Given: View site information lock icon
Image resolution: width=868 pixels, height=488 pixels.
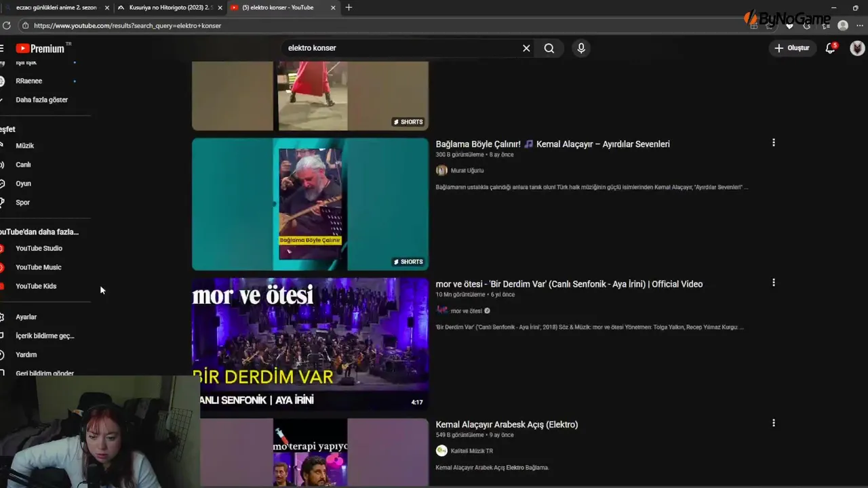Looking at the screenshot, I should pyautogui.click(x=25, y=25).
